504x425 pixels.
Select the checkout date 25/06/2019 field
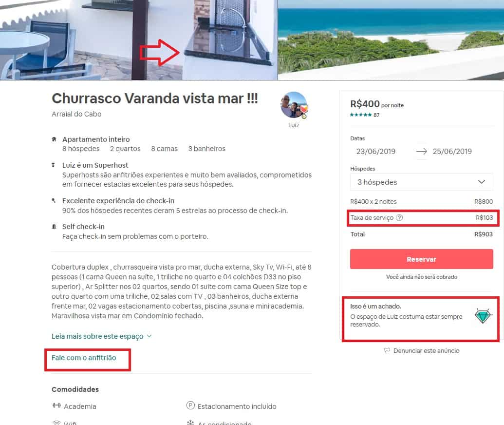[452, 152]
